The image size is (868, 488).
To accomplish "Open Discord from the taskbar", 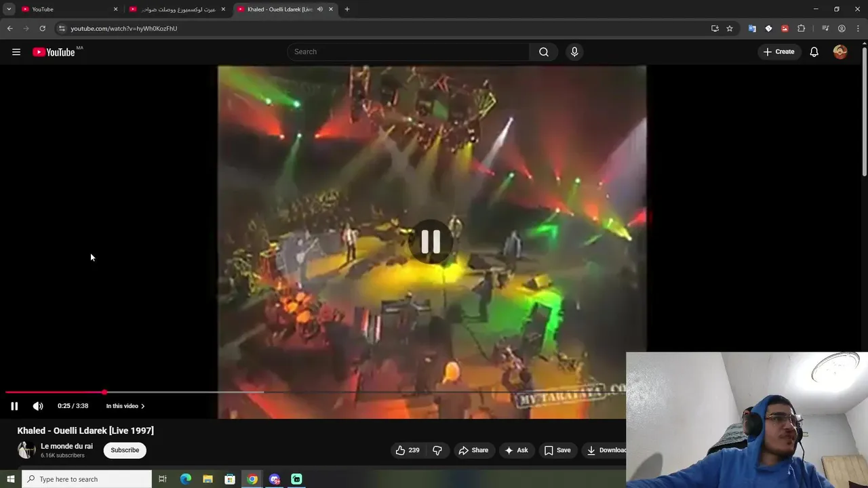I will pyautogui.click(x=275, y=479).
